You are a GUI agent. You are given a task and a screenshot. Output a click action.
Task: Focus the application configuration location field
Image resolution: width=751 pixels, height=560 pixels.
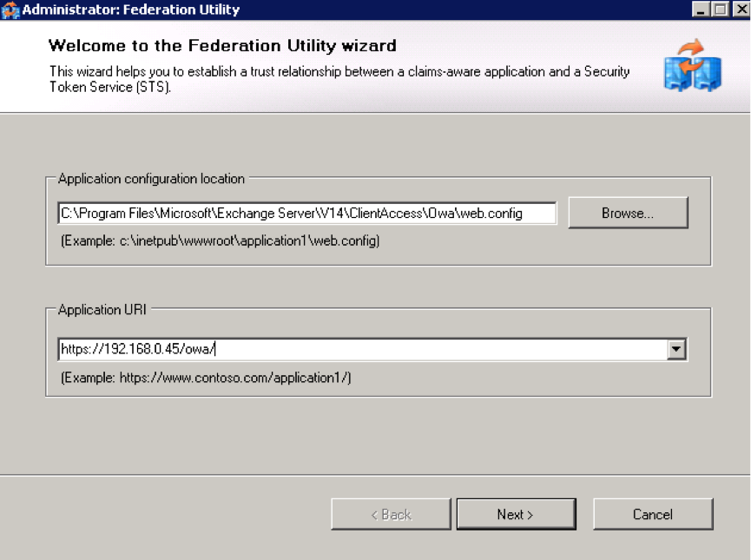[x=307, y=214]
